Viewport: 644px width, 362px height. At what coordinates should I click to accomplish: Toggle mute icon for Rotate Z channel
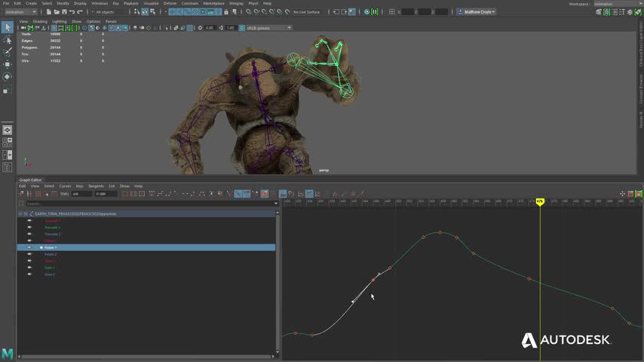(x=30, y=254)
